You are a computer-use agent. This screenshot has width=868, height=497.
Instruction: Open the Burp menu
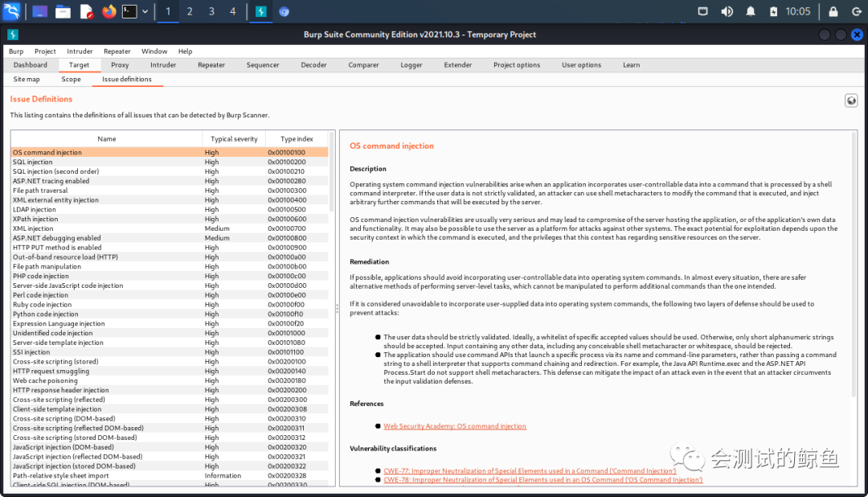coord(16,51)
